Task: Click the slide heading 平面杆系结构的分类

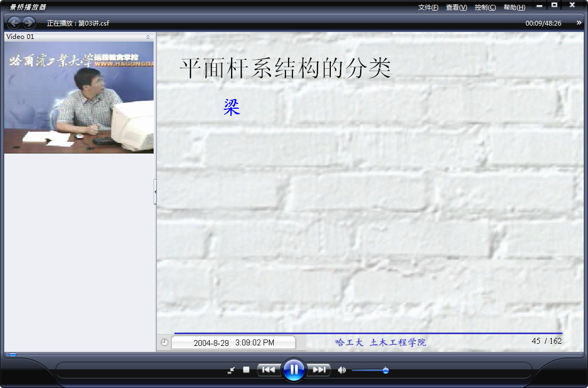Action: (285, 68)
